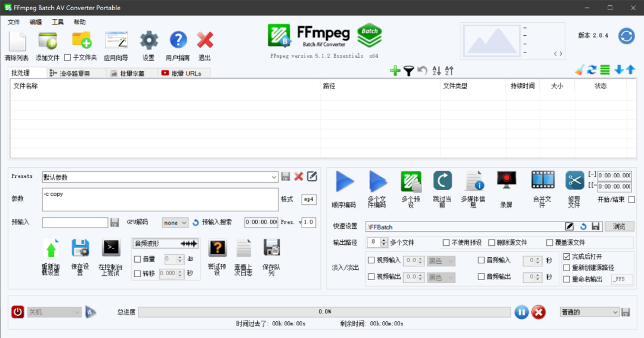Click the 添加文件 add files icon
Image resolution: width=644 pixels, height=338 pixels.
point(47,42)
